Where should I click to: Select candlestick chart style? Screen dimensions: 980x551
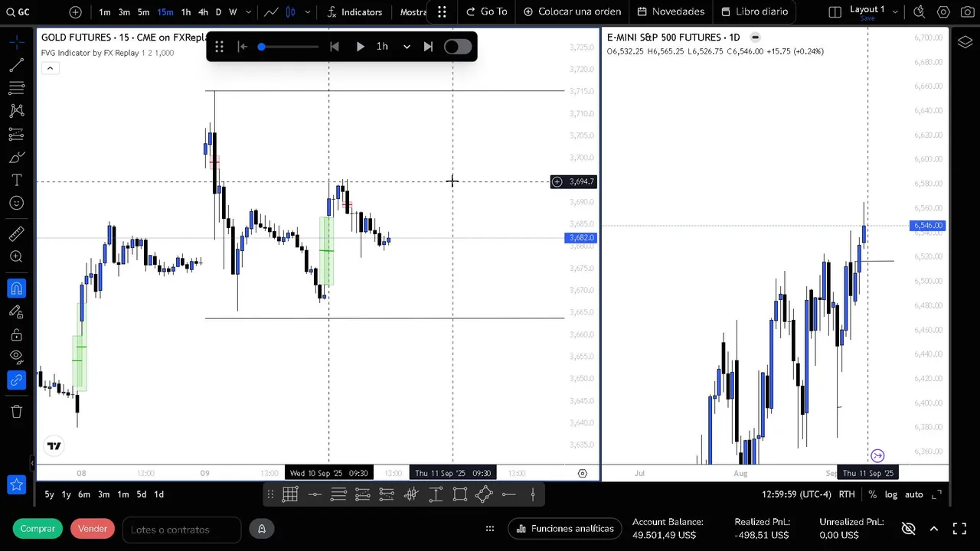pos(291,12)
